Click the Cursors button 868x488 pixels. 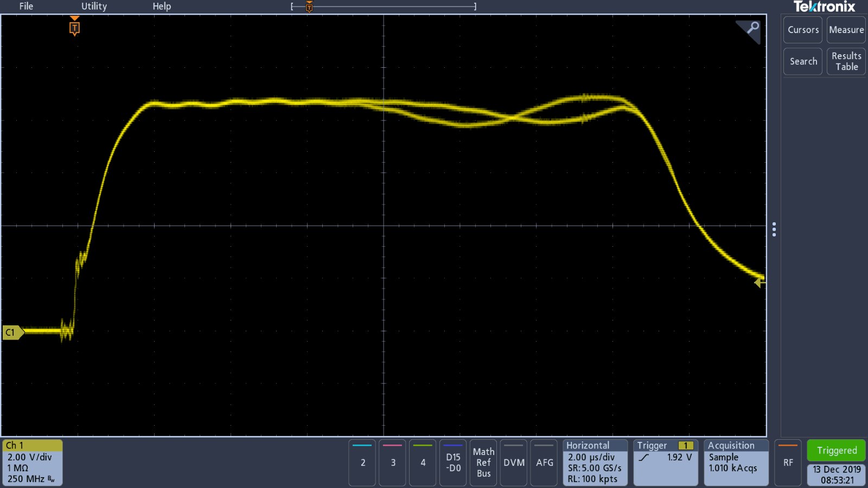(803, 30)
